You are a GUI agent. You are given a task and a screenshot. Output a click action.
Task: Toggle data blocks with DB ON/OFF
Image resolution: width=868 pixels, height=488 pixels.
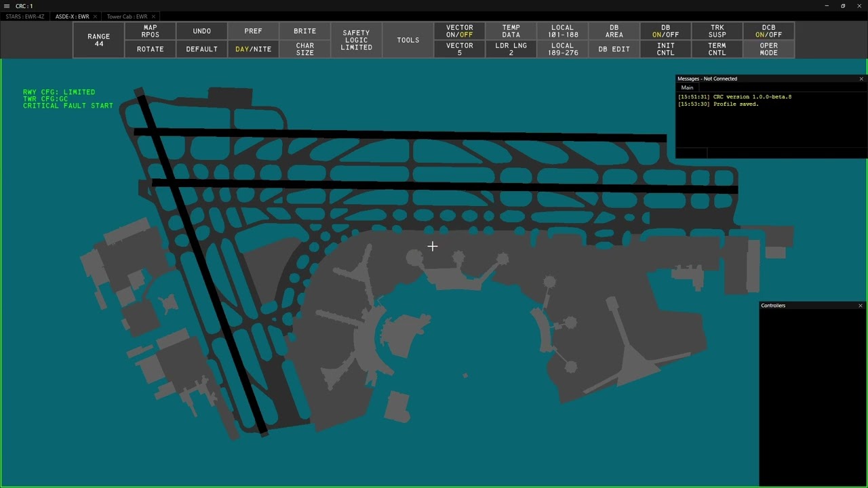coord(665,31)
